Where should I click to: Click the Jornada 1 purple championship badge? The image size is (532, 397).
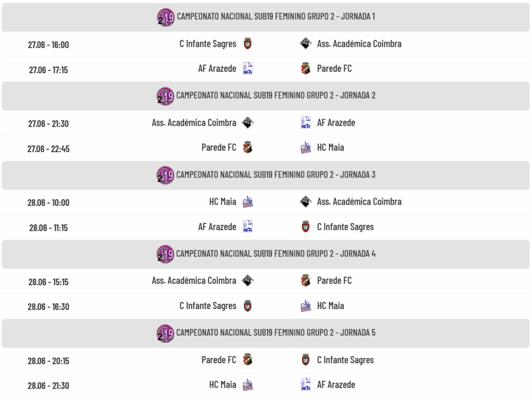166,17
